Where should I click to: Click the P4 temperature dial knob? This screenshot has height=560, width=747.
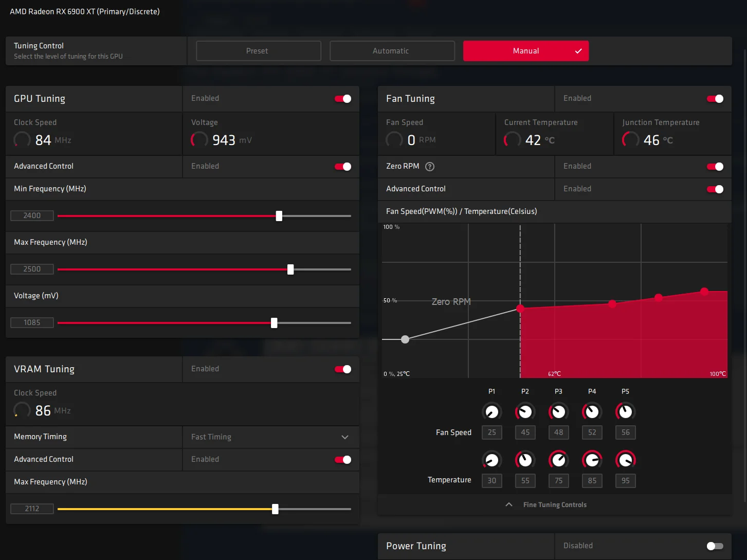(x=592, y=460)
